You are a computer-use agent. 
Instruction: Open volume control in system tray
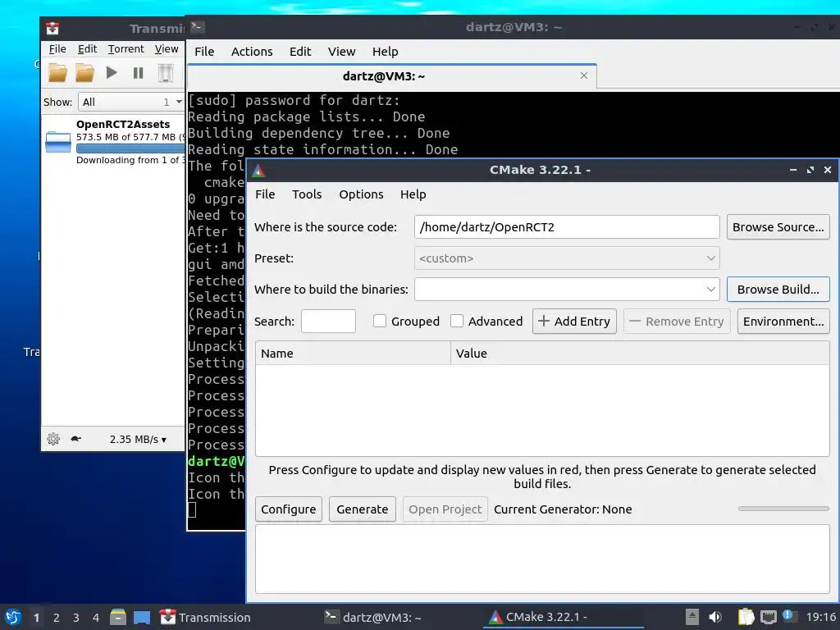[714, 618]
